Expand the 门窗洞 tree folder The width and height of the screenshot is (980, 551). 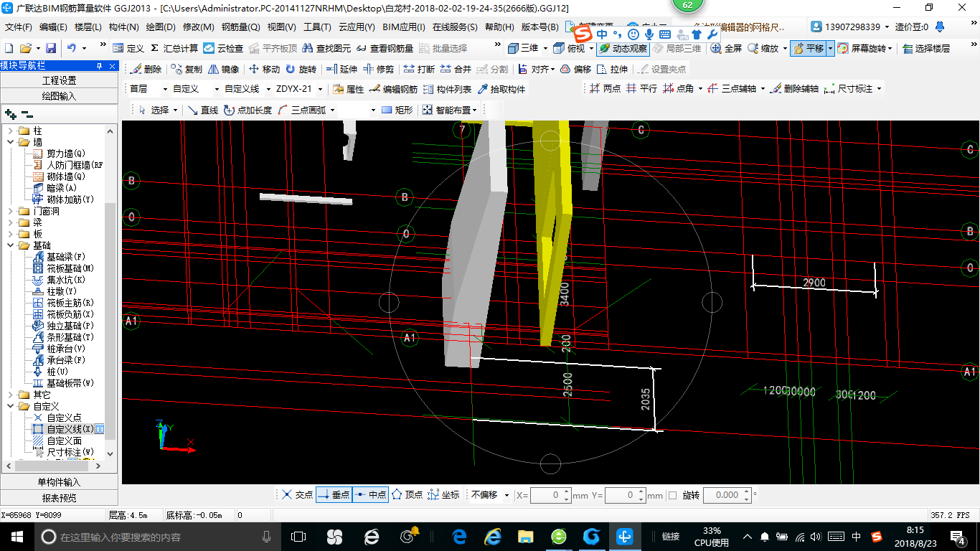click(11, 211)
